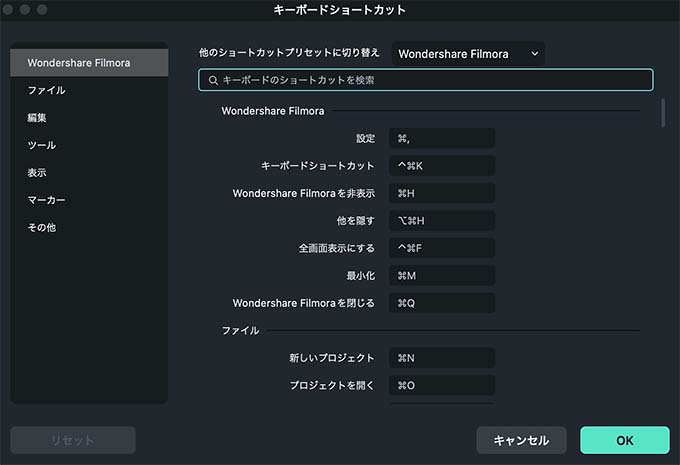This screenshot has width=680, height=465.
Task: Edit the 全画面表示にする shortcut field
Action: point(442,248)
